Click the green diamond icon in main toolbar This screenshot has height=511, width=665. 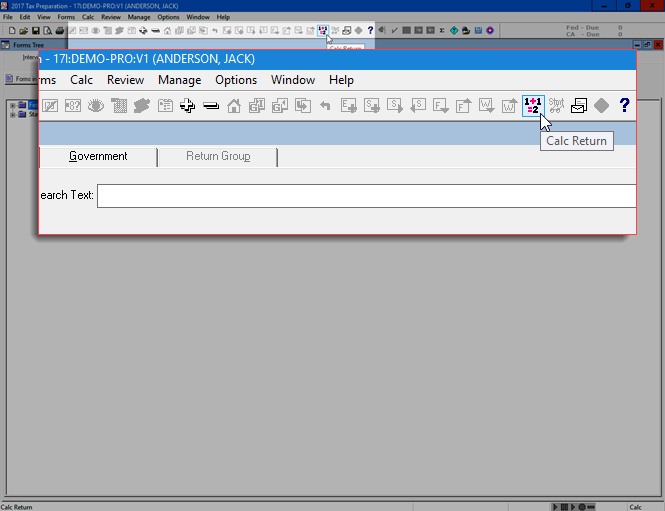454,31
